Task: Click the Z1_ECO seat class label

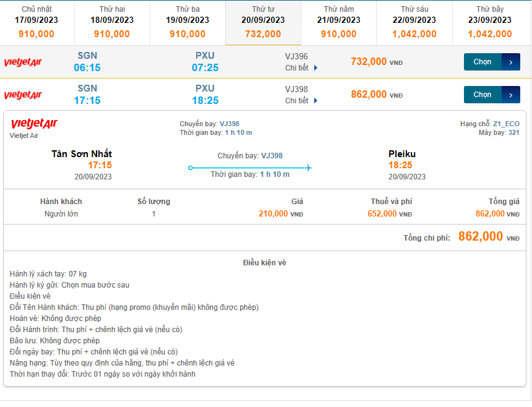Action: 506,124
